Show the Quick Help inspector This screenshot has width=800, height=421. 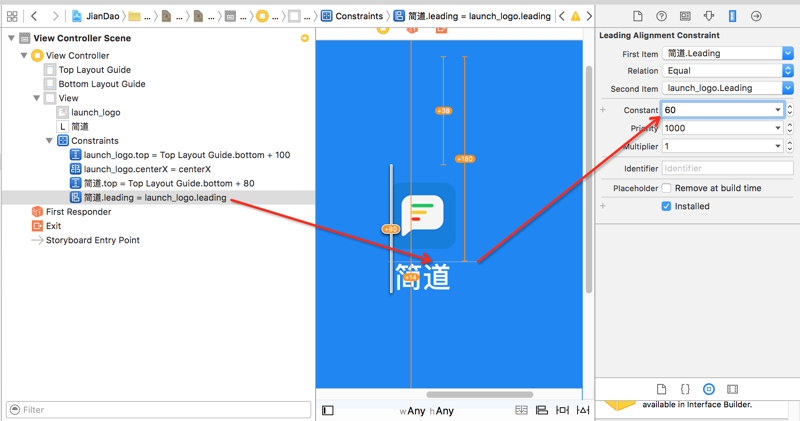[x=661, y=16]
